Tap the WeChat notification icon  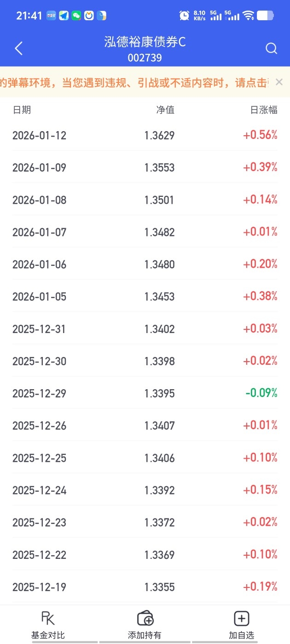76,16
